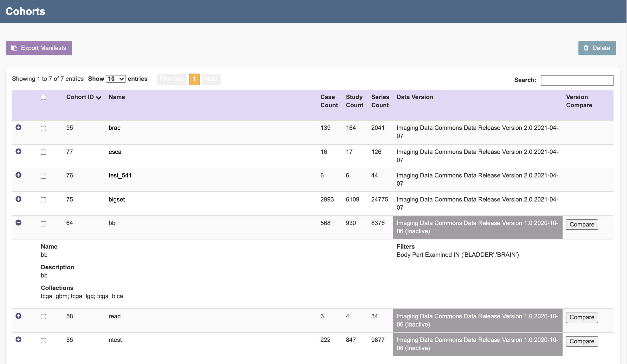Tick the checkbox for cohort 55 ntest

click(44, 340)
